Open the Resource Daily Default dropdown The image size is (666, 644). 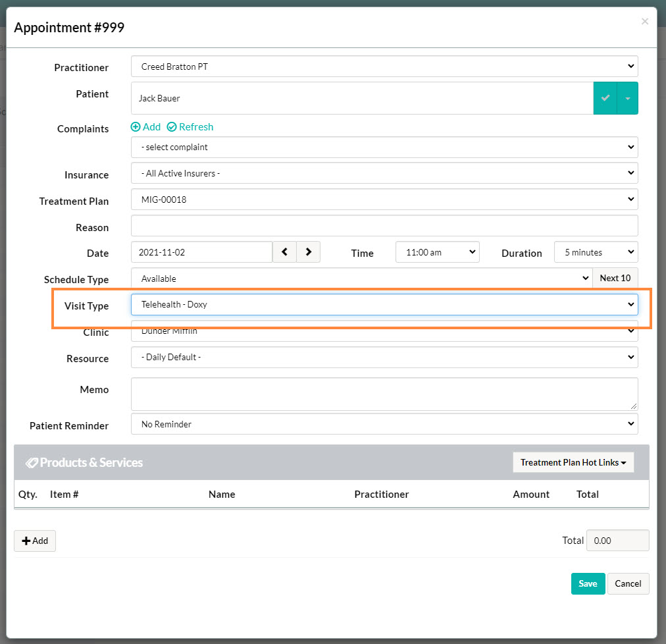[384, 357]
